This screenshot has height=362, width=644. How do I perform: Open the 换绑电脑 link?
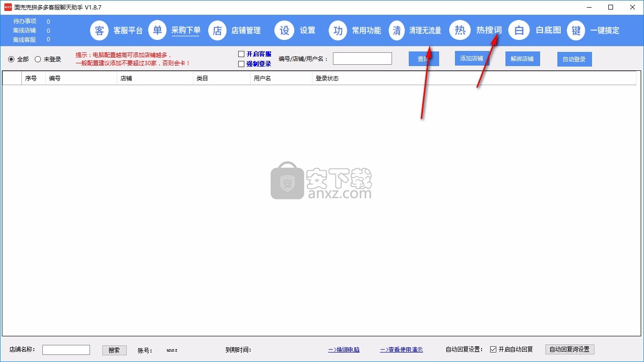[x=344, y=350]
